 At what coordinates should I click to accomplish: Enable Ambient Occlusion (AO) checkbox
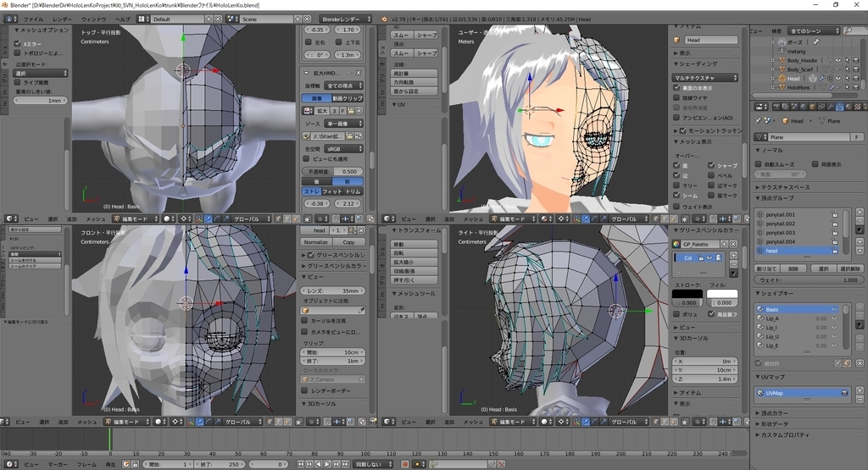[676, 118]
